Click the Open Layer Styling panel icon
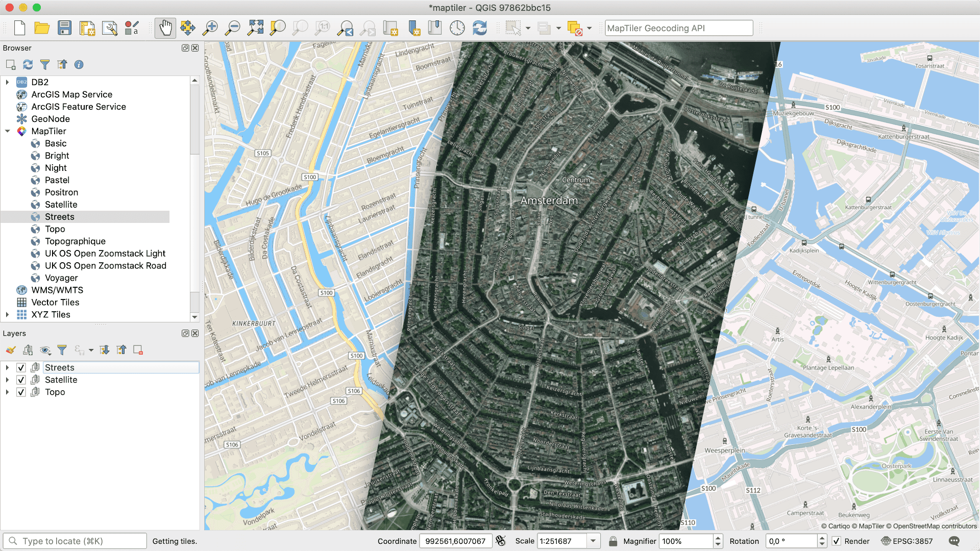Screen dimensions: 980x551 (x=10, y=350)
